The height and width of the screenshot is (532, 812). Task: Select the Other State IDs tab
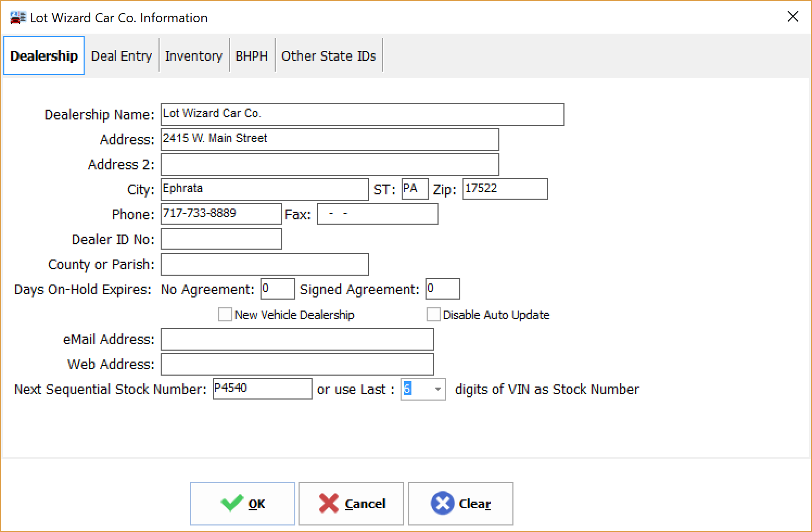point(328,56)
